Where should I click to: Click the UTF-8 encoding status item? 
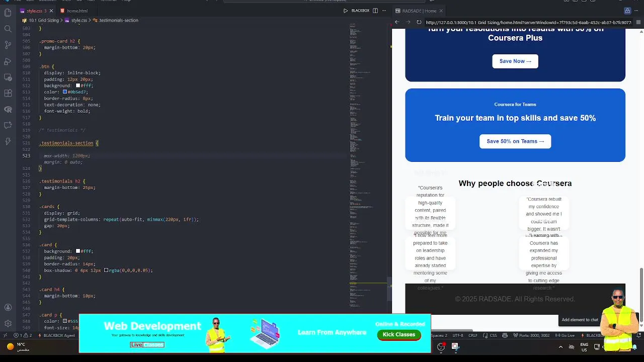tap(458, 335)
